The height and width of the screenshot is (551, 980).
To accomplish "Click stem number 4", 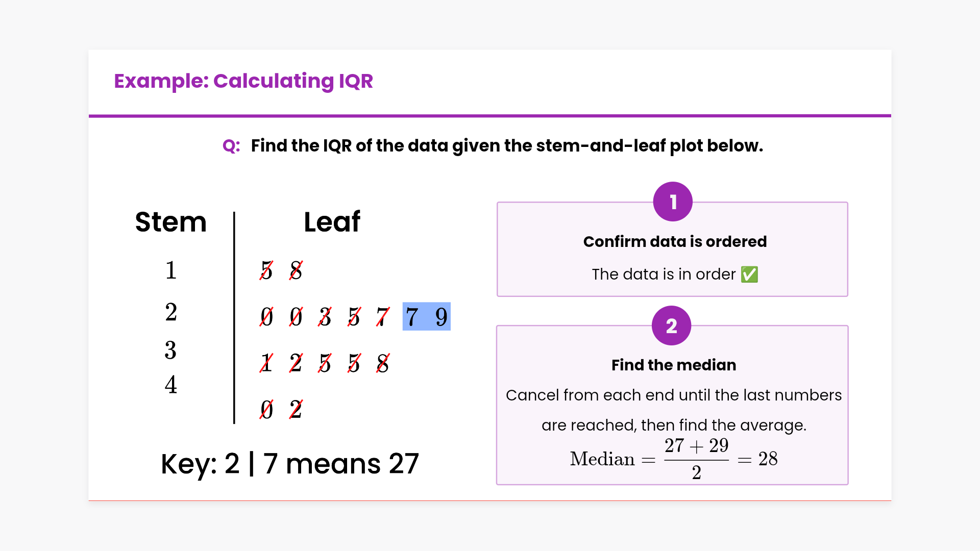I will coord(171,385).
